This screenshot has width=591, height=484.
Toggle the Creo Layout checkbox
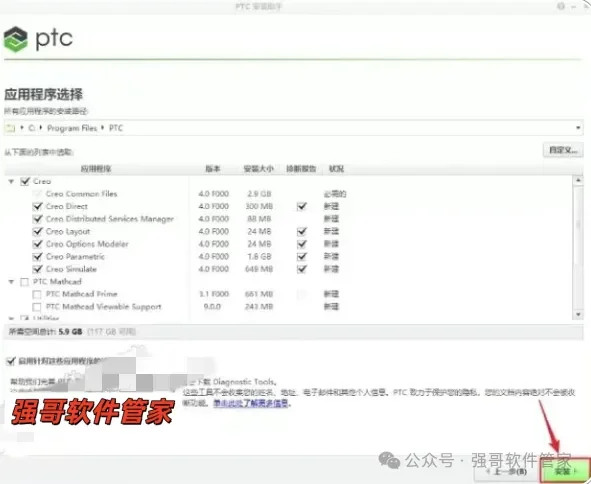[37, 231]
